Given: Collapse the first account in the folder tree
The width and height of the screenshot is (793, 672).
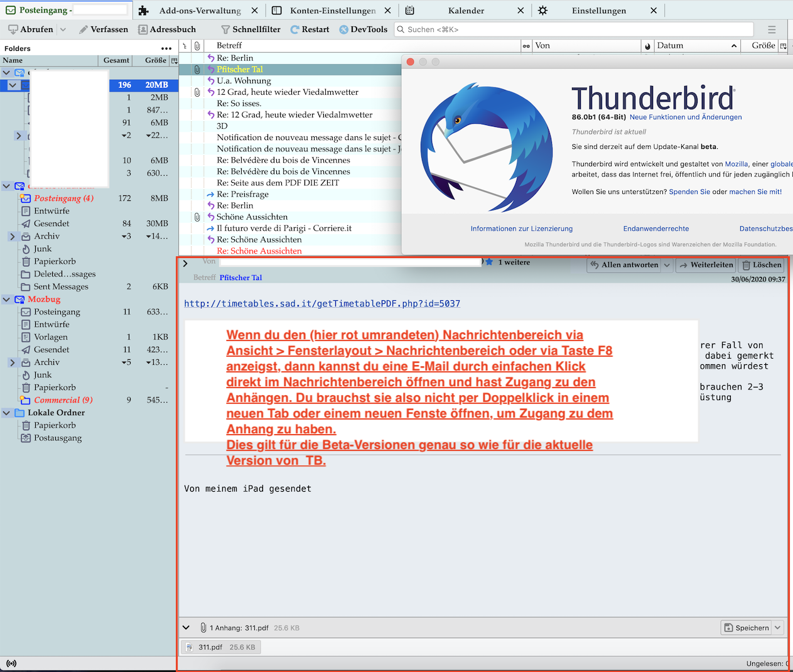Looking at the screenshot, I should [7, 73].
